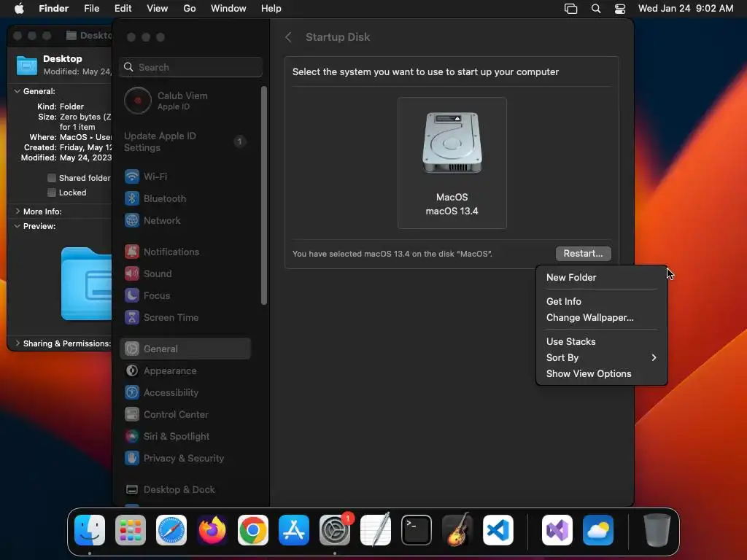Open Screen Time in the sidebar
747x560 pixels.
[x=186, y=318]
